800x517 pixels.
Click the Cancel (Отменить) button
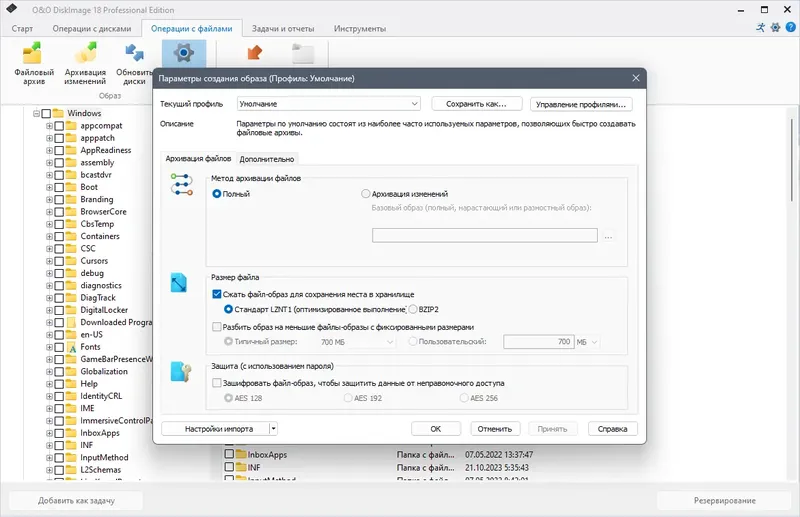494,429
